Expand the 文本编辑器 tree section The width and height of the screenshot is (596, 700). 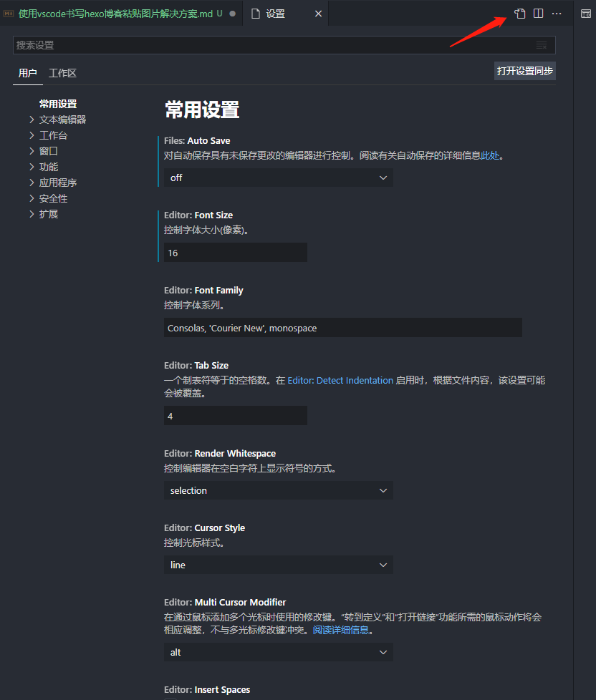pyautogui.click(x=62, y=120)
